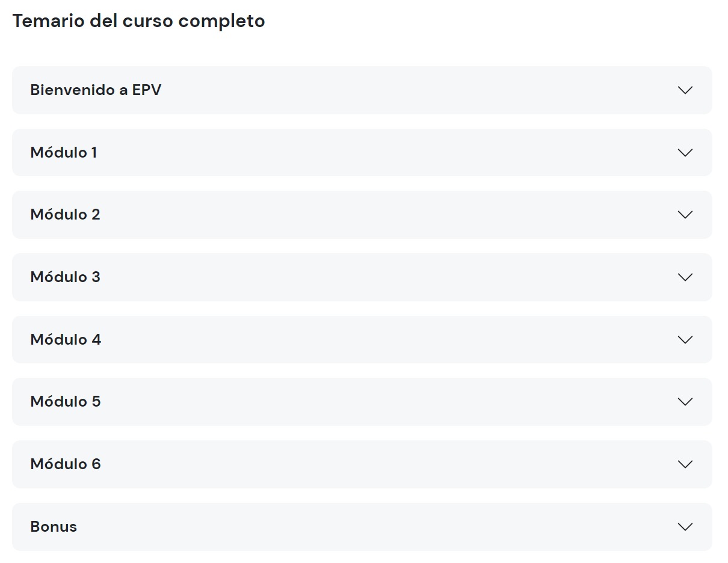Show Módulo 5 contents via its title
The width and height of the screenshot is (728, 563).
tap(65, 402)
